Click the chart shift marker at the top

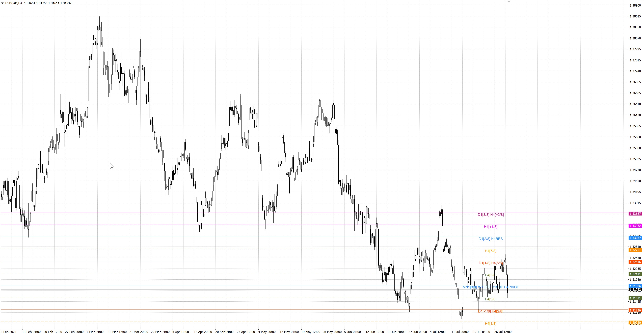pyautogui.click(x=508, y=2)
